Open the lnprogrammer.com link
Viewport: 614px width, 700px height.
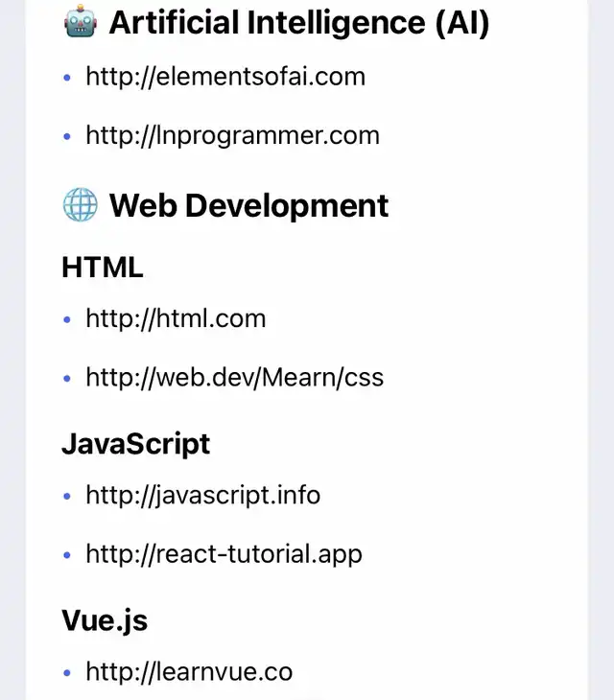(x=232, y=136)
